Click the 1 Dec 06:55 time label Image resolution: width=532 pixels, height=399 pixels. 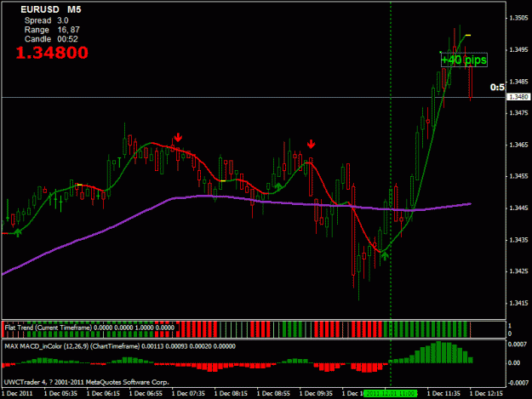146,394
